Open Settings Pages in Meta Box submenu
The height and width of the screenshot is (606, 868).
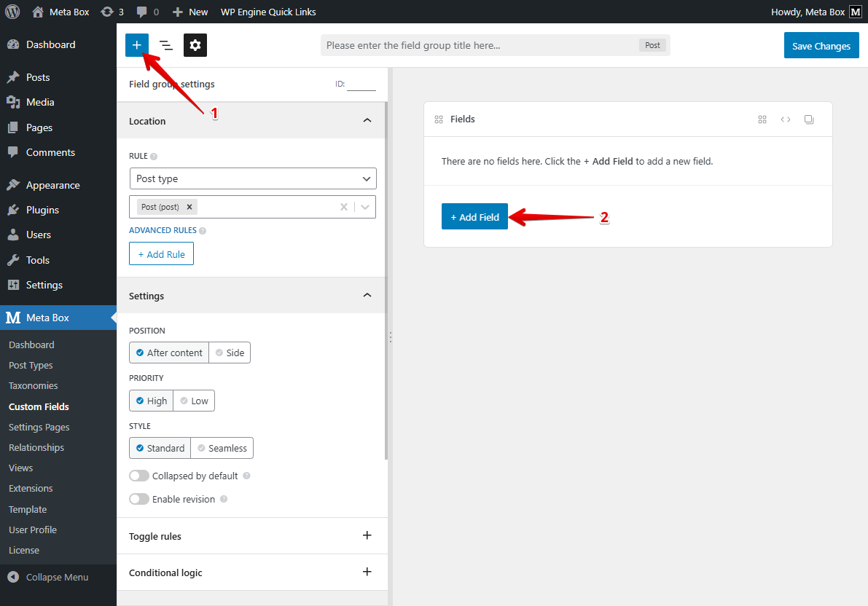tap(39, 427)
